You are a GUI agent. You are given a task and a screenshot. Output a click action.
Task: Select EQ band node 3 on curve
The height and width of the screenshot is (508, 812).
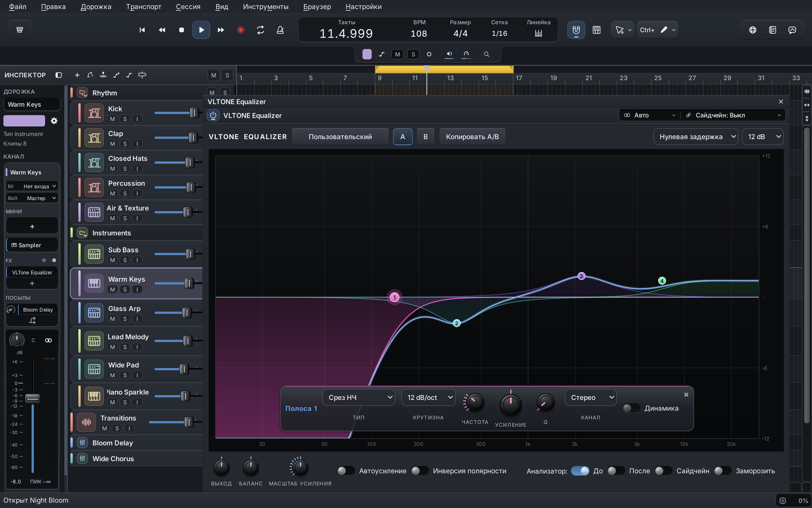(581, 276)
